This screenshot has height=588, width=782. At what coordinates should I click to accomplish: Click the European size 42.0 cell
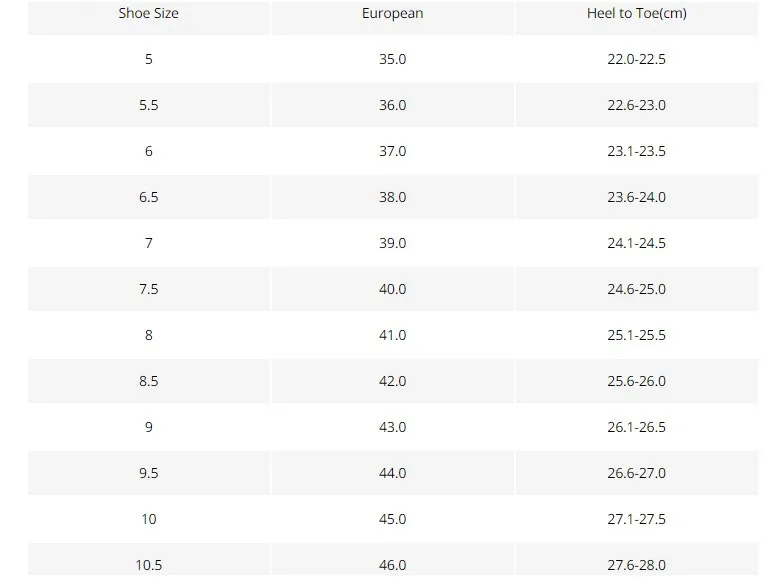click(392, 381)
